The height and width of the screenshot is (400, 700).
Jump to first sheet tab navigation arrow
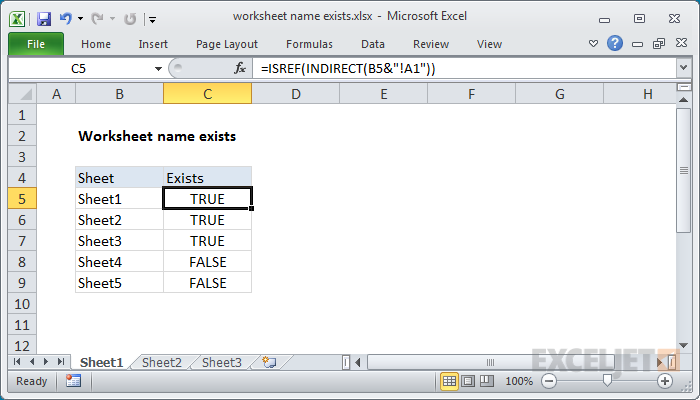17,362
